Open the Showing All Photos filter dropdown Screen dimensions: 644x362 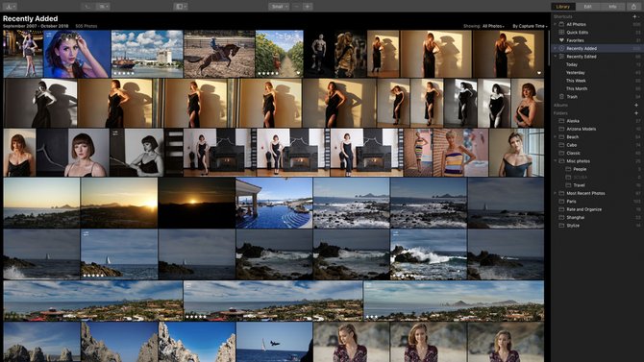click(483, 26)
